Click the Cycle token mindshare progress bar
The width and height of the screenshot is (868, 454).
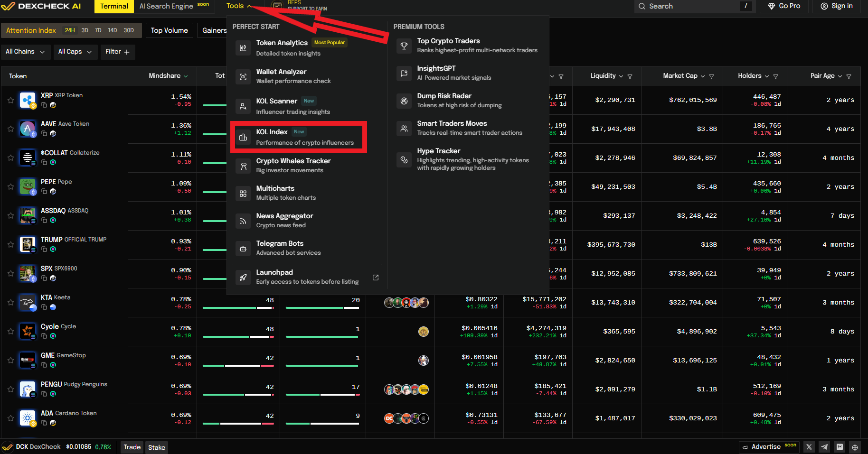(238, 337)
